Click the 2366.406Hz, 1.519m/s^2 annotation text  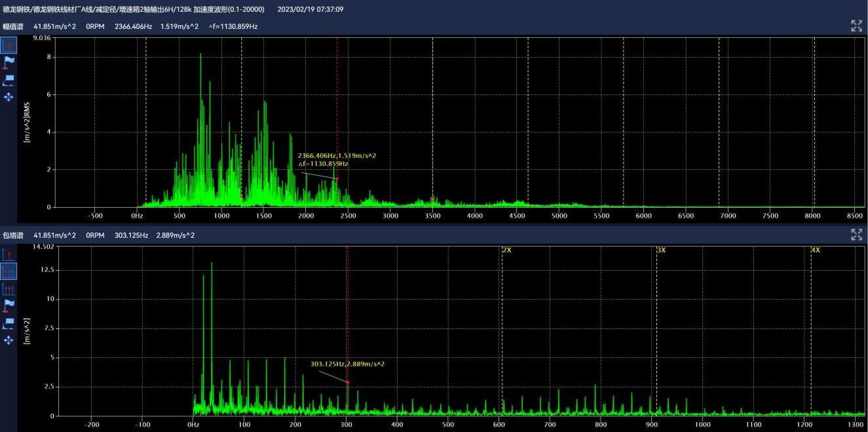tap(337, 155)
